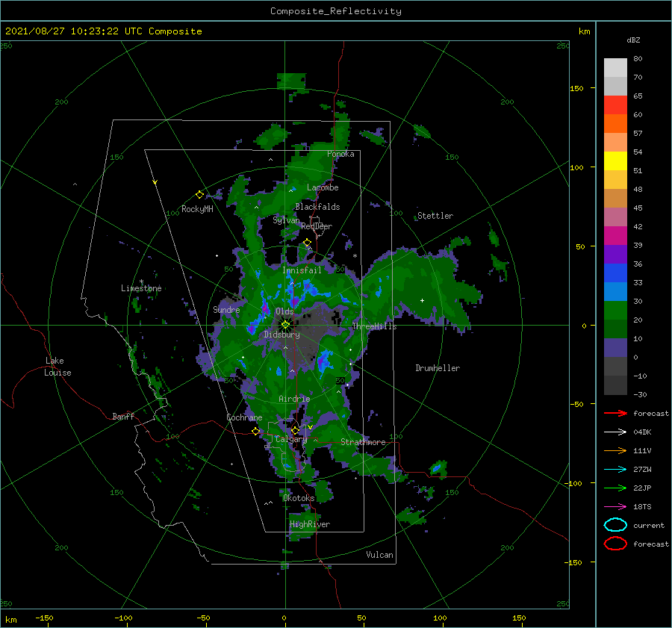672x628 pixels.
Task: Click the orange 111V arrow legend icon
Action: click(615, 450)
